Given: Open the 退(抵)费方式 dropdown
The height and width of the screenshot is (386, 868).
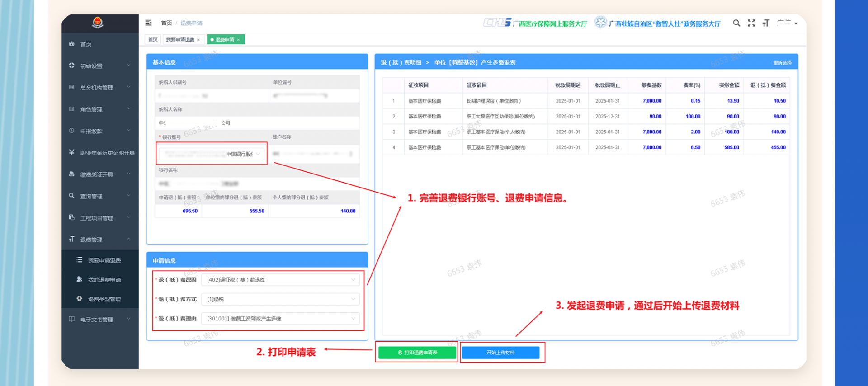Looking at the screenshot, I should pyautogui.click(x=280, y=299).
